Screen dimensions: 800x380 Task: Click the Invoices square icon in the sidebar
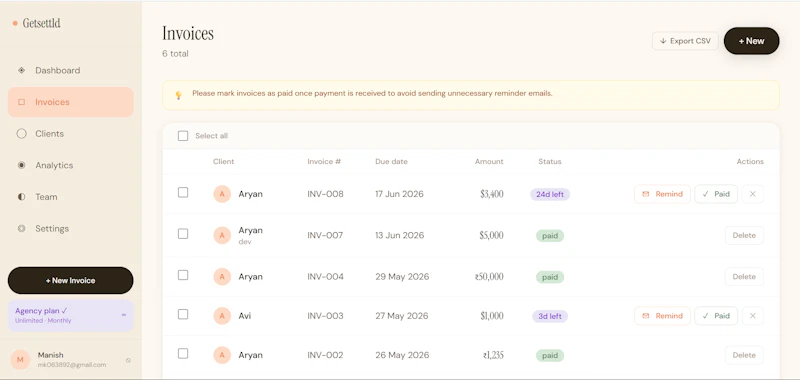coord(21,102)
